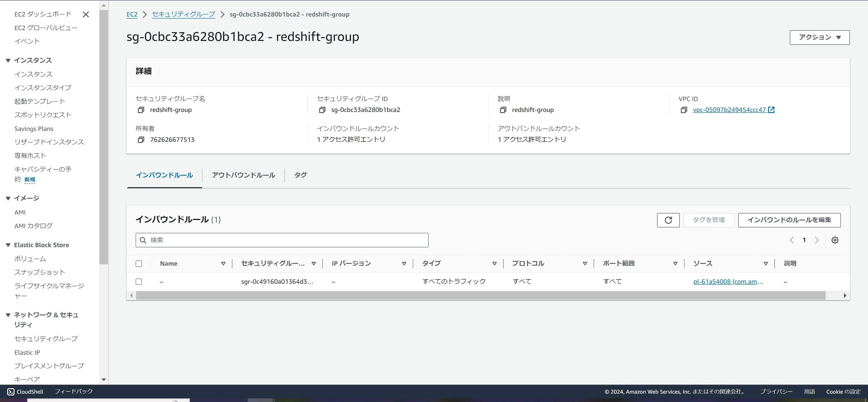
Task: Switch to インバウンドルール tab
Action: pos(164,175)
